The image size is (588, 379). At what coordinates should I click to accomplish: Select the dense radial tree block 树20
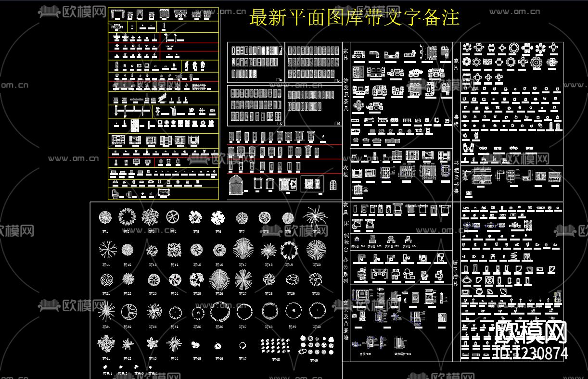tap(316, 250)
